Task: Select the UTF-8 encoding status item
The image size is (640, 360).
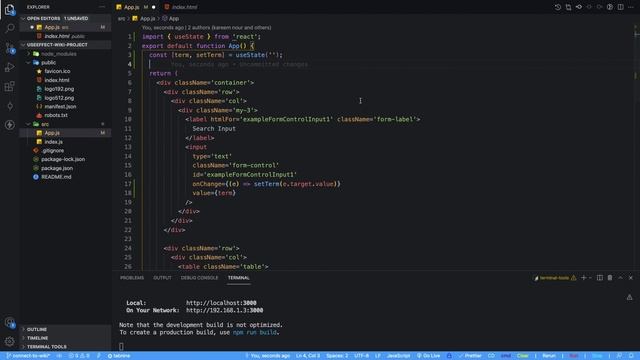Action: [x=362, y=356]
